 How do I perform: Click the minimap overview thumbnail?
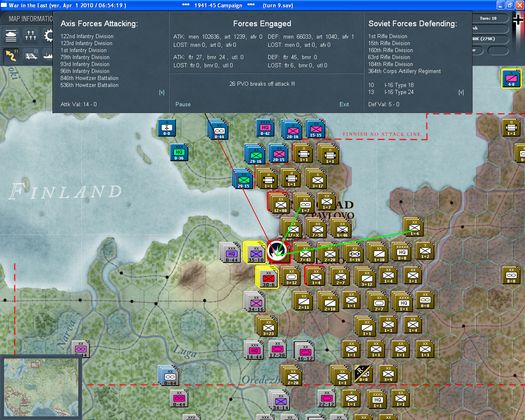click(x=41, y=388)
